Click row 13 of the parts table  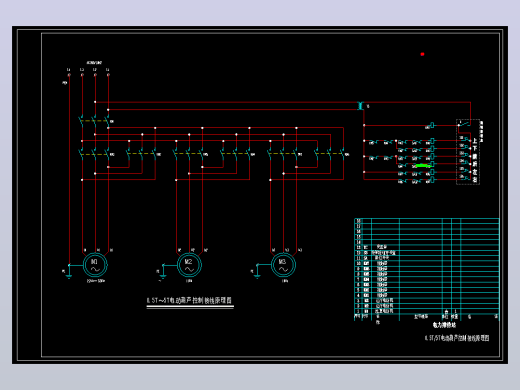coord(427,247)
